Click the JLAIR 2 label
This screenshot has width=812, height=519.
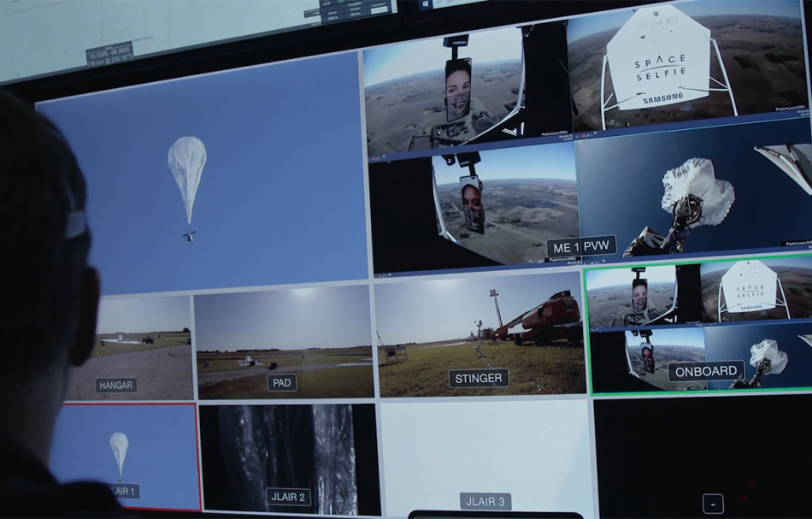(x=288, y=497)
